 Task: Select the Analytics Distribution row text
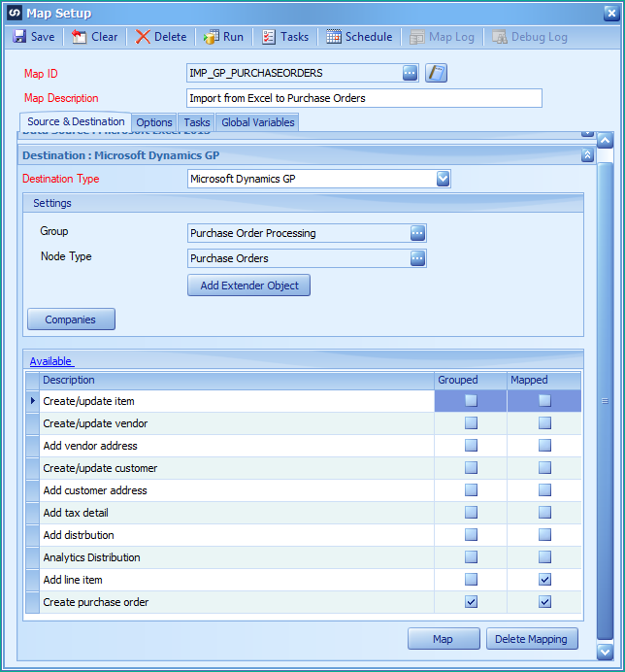(91, 557)
